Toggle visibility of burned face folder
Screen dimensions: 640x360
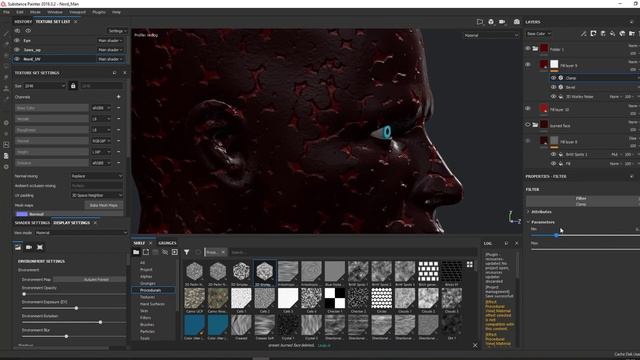pyautogui.click(x=528, y=124)
